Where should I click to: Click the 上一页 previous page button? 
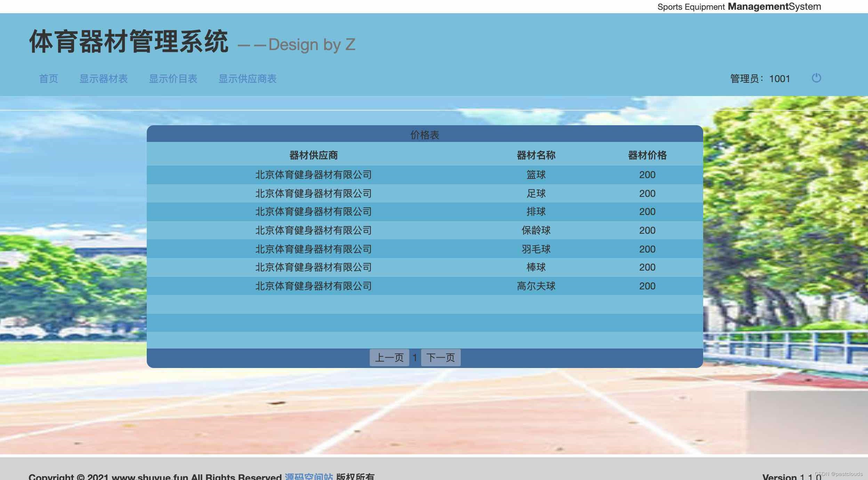pos(389,358)
